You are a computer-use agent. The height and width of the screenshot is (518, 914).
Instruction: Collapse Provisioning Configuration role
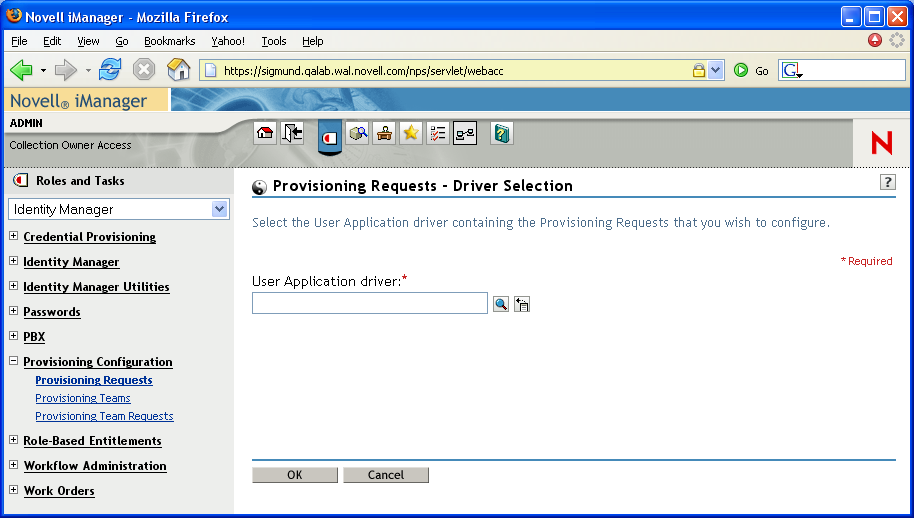click(x=13, y=361)
